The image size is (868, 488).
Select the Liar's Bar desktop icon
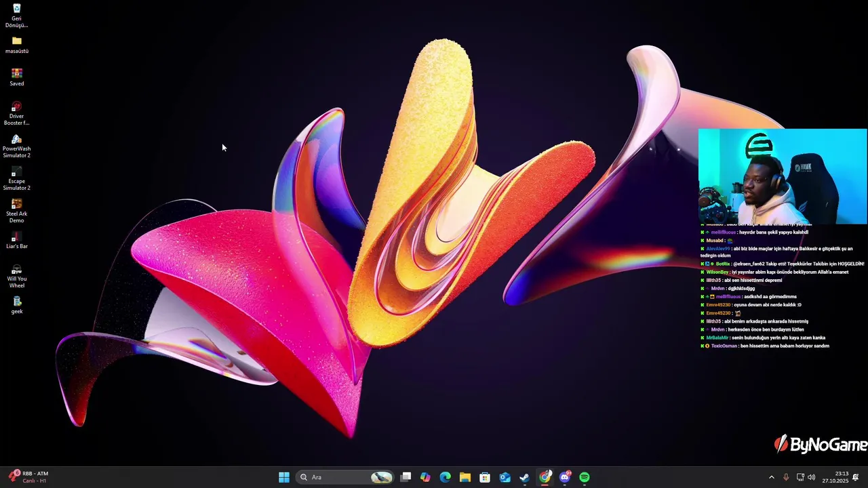[17, 240]
